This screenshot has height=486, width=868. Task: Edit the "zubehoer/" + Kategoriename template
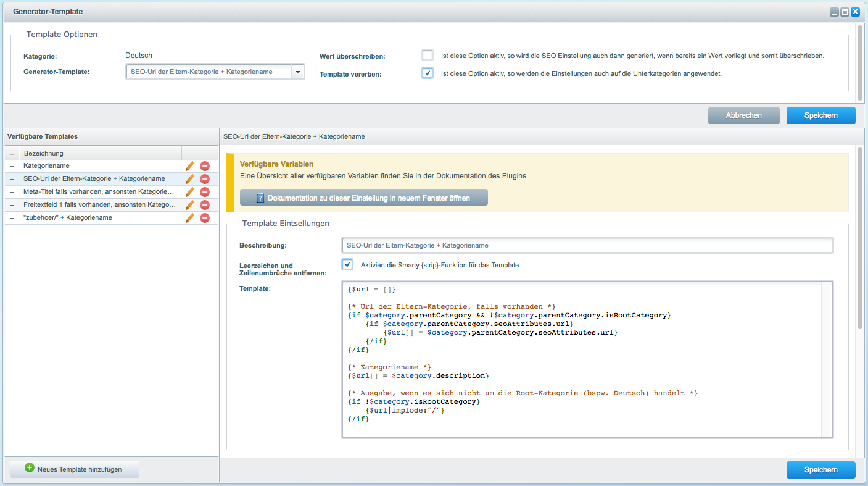click(x=190, y=218)
